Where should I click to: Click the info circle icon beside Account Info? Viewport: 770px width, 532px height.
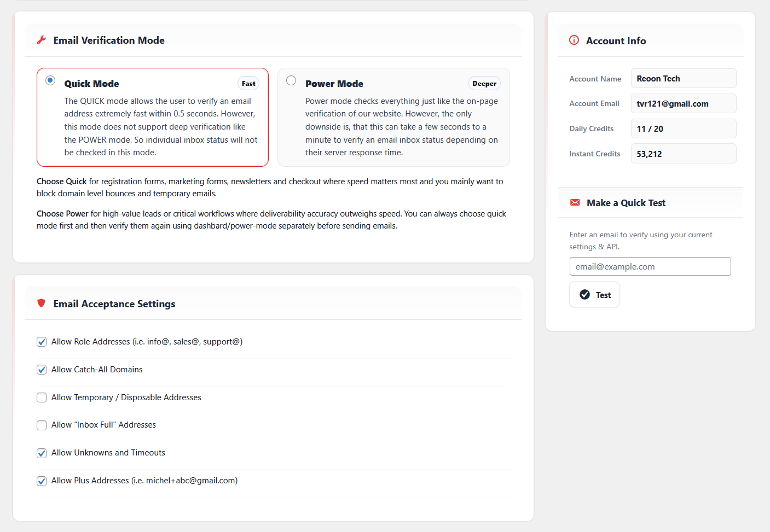coord(574,40)
